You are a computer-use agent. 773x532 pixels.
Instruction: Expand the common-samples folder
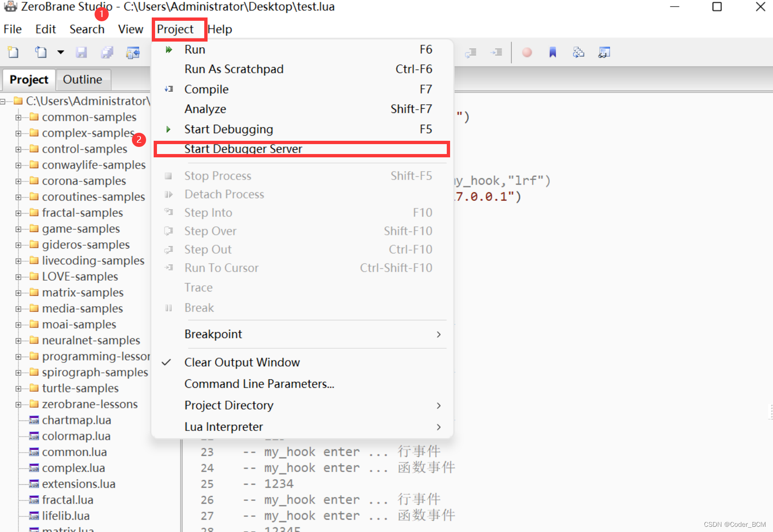point(18,117)
